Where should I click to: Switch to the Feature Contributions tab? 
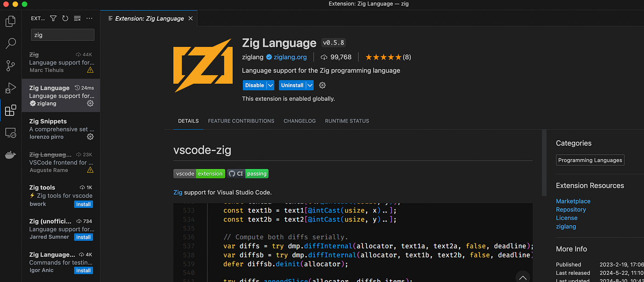(x=241, y=121)
